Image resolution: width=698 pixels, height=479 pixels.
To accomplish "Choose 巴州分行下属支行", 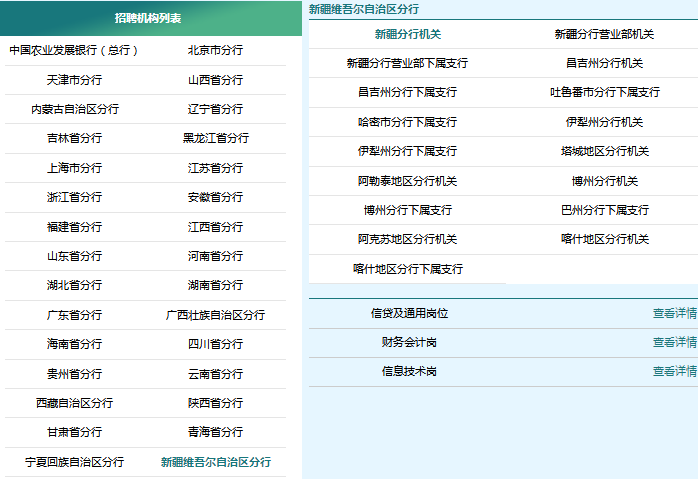I will pyautogui.click(x=604, y=210).
